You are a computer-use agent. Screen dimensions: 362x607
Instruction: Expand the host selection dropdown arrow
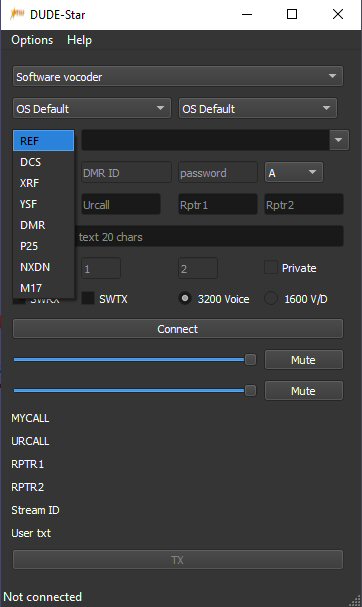tap(339, 140)
